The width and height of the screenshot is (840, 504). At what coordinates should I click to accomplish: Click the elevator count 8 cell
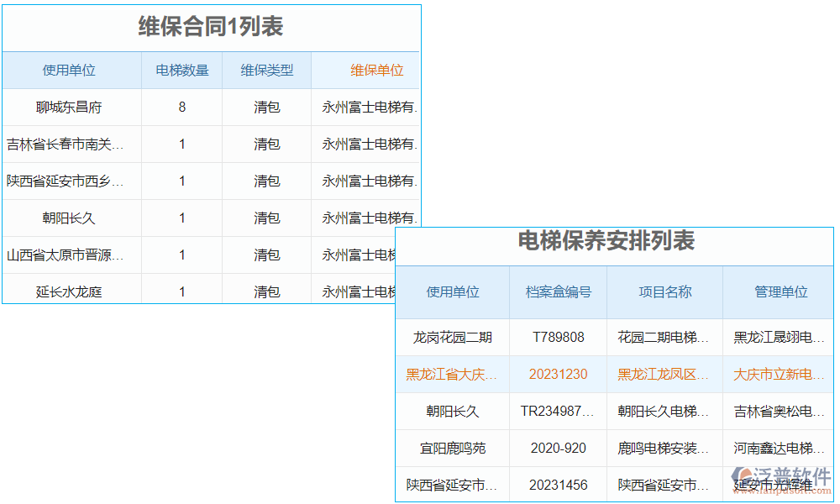181,107
